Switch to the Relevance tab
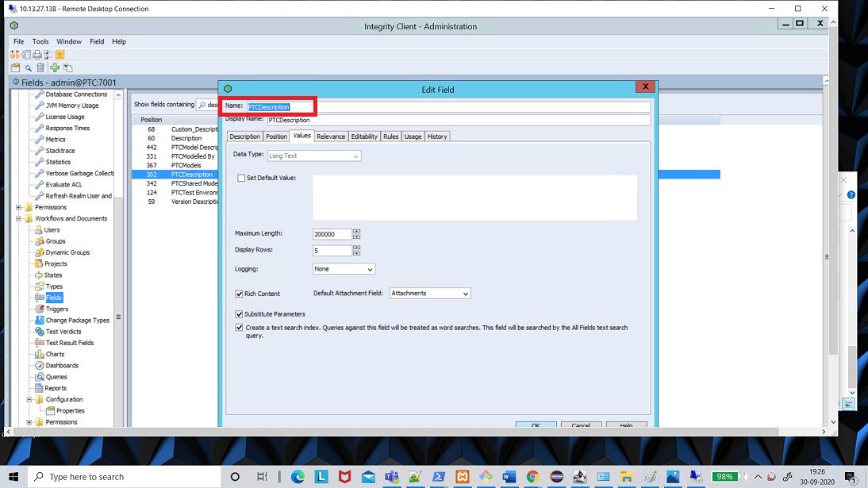Image resolution: width=868 pixels, height=488 pixels. (331, 136)
